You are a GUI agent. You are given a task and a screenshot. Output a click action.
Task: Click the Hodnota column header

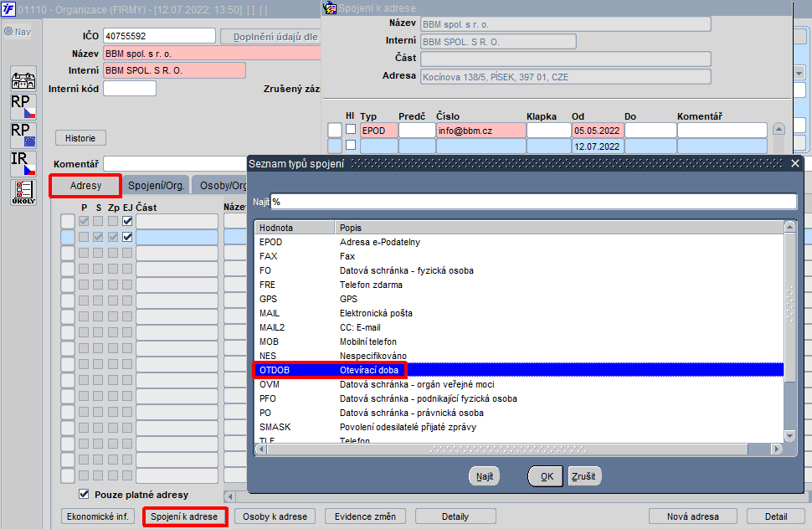[x=296, y=228]
